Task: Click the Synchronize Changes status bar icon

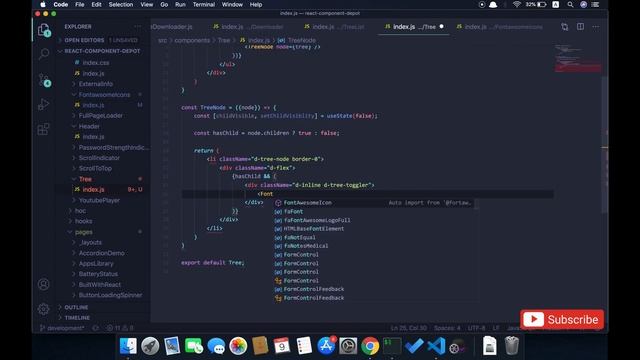Action: click(96, 328)
